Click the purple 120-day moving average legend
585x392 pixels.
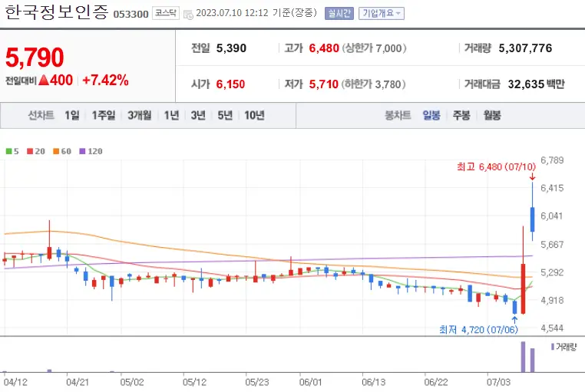(x=91, y=151)
